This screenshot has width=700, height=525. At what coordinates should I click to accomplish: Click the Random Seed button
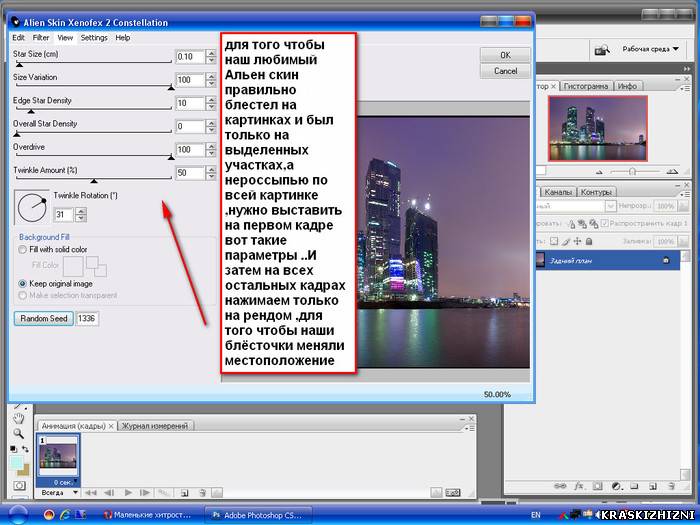click(x=44, y=318)
